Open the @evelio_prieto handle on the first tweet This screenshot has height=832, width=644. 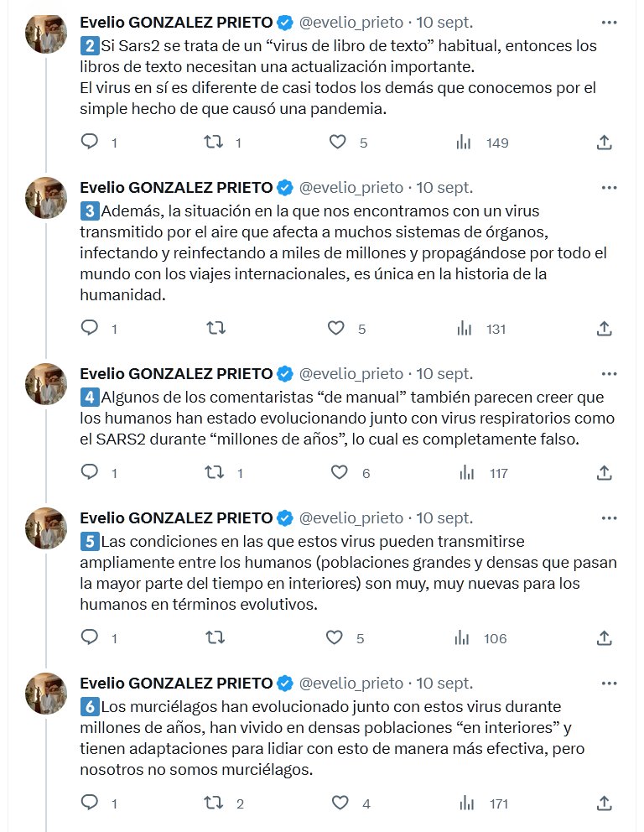pyautogui.click(x=351, y=21)
